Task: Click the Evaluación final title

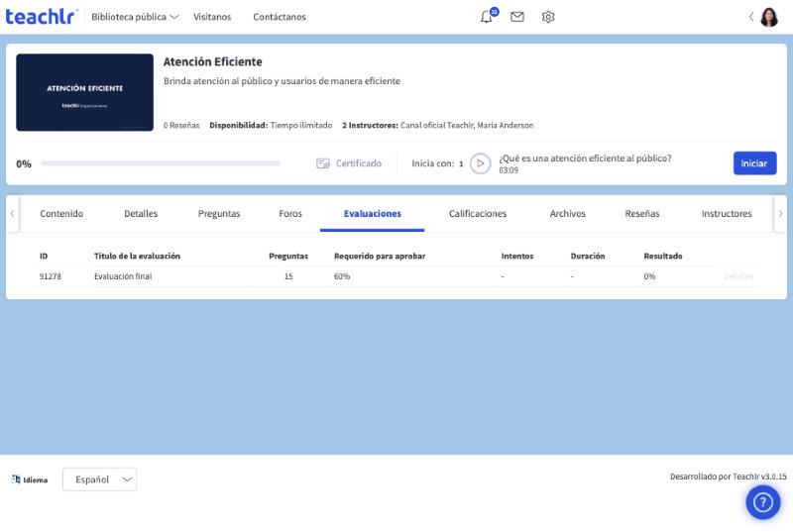Action: tap(123, 276)
